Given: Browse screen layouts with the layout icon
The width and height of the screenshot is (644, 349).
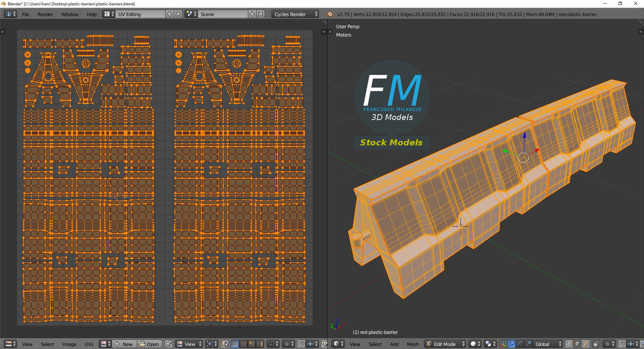Looking at the screenshot, I should 109,14.
